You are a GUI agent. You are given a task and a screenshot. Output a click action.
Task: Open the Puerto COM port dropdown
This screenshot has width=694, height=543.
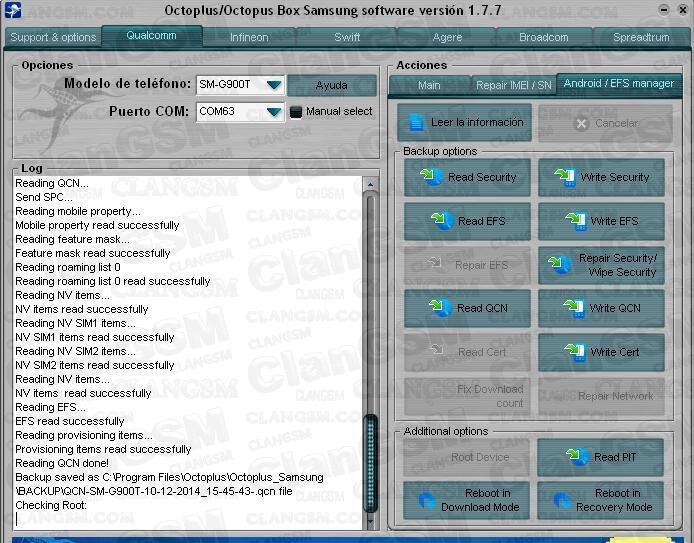(273, 112)
